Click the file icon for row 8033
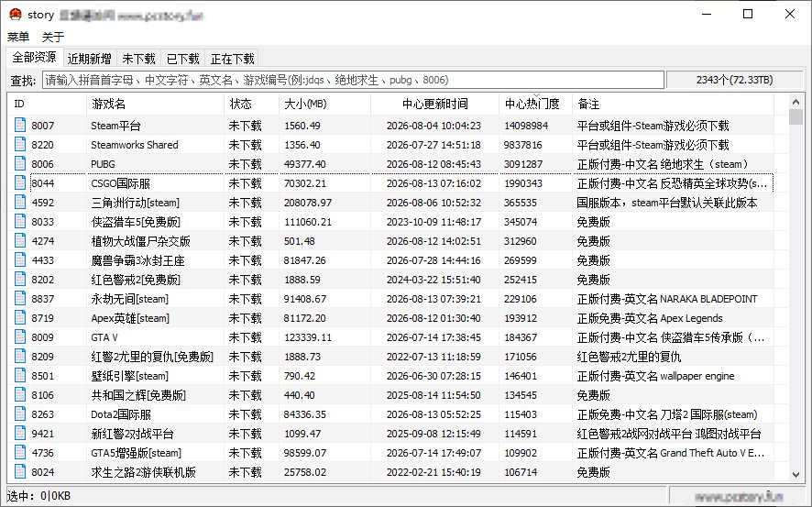The image size is (812, 507). click(x=20, y=221)
